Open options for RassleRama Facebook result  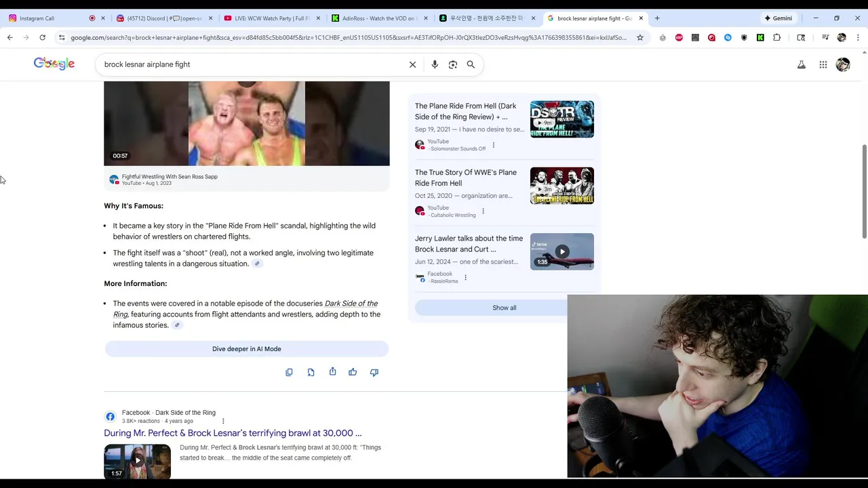point(465,277)
